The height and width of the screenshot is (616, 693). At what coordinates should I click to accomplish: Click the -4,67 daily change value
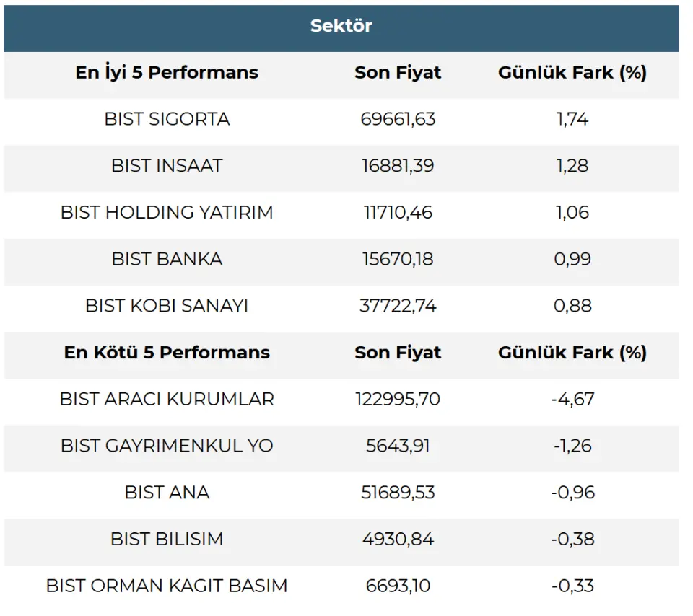tap(572, 399)
